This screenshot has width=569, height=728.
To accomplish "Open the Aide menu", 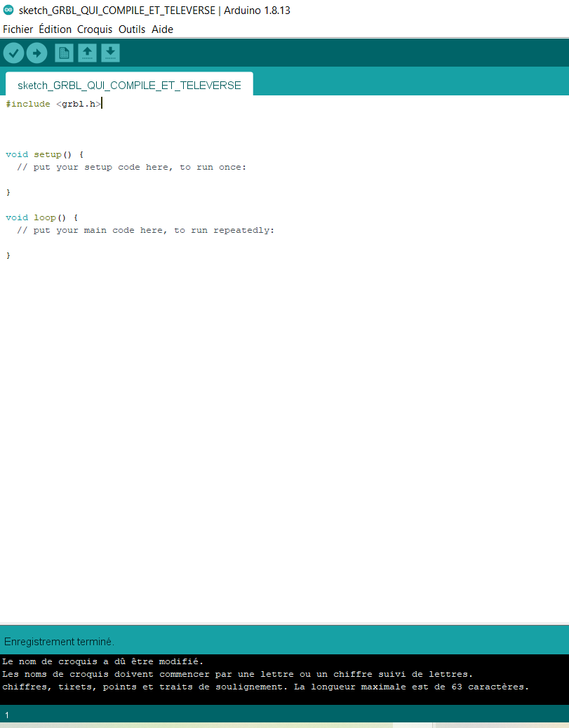I will [162, 29].
